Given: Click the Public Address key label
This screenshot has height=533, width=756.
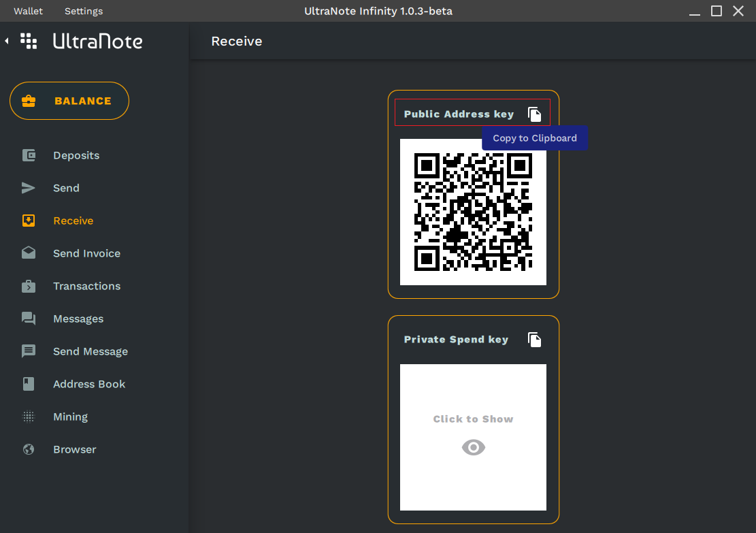Looking at the screenshot, I should pos(459,114).
